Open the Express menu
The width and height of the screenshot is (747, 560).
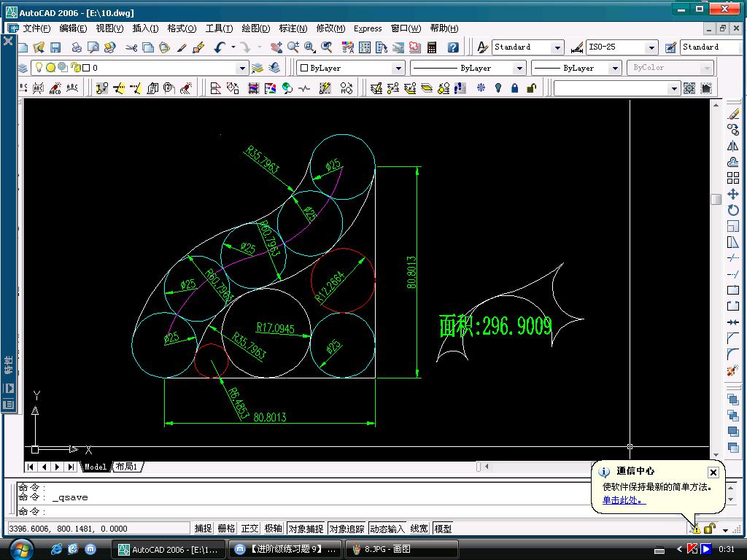(368, 28)
